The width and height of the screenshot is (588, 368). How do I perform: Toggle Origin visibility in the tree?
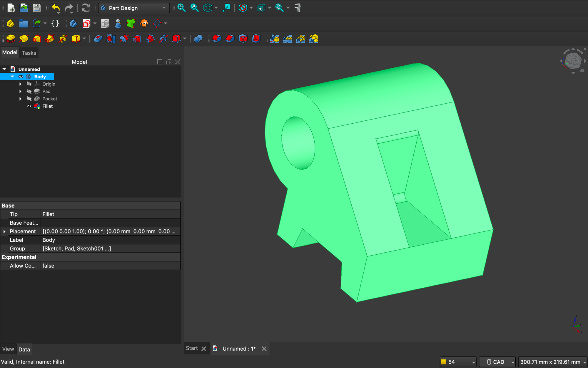tap(29, 84)
